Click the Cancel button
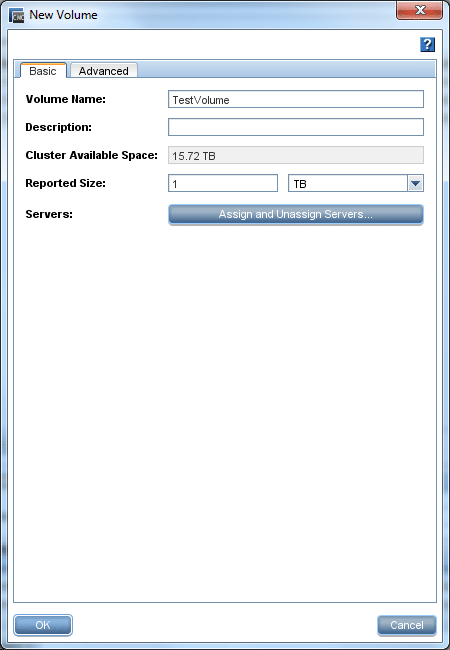Viewport: 450px width, 650px height. (x=407, y=625)
